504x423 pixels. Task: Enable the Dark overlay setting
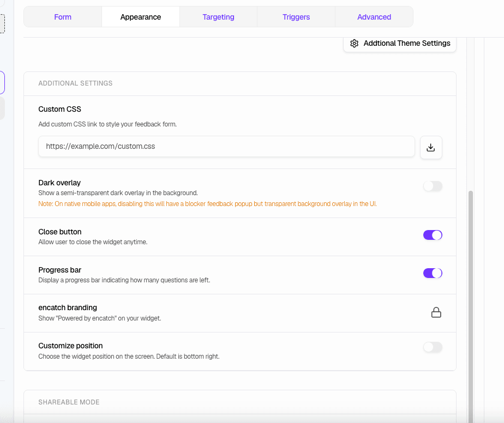(433, 186)
